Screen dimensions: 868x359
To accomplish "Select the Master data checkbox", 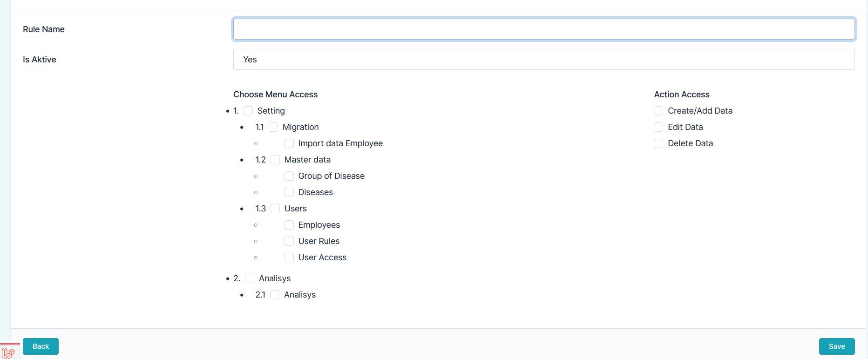I will tap(275, 160).
